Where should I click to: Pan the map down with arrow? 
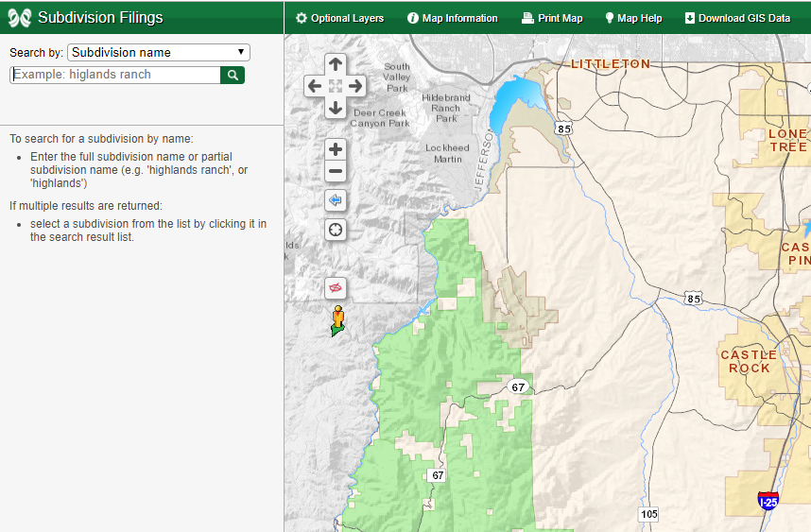[x=335, y=108]
